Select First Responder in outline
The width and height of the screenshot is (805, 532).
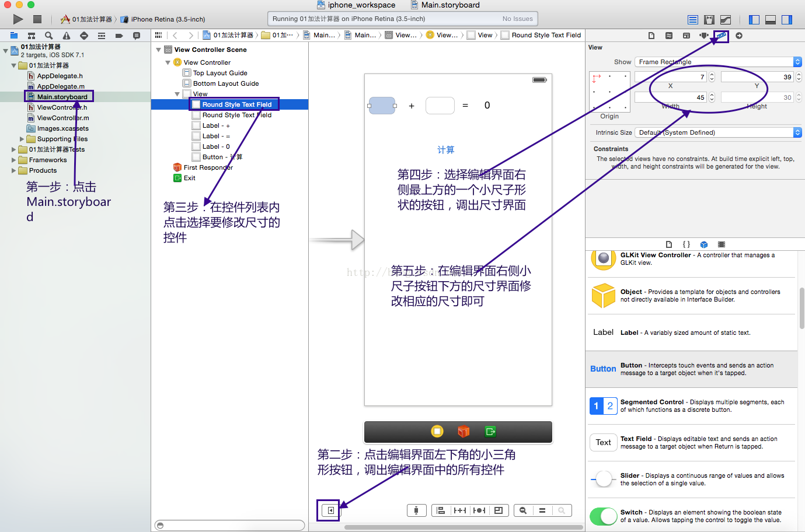click(x=203, y=167)
